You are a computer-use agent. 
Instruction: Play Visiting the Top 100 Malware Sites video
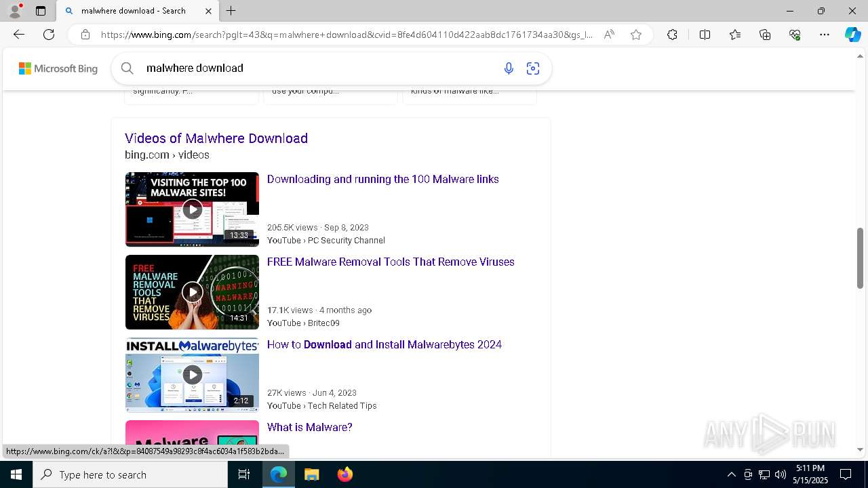(192, 209)
